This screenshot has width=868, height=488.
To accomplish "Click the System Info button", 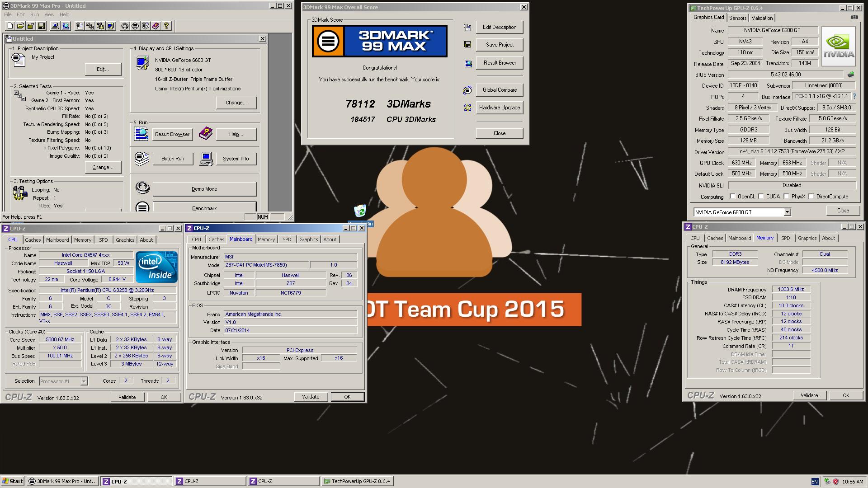I will click(236, 159).
